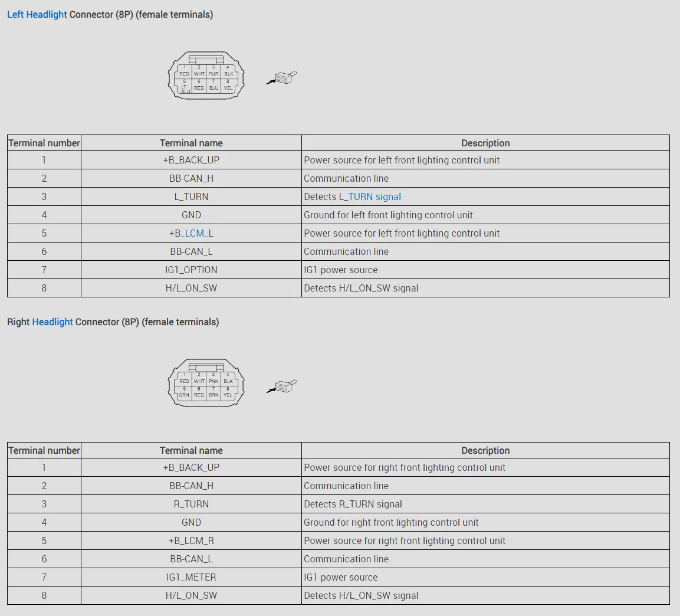Click 'Communication line' in the left BB-CAN_L row

(346, 251)
